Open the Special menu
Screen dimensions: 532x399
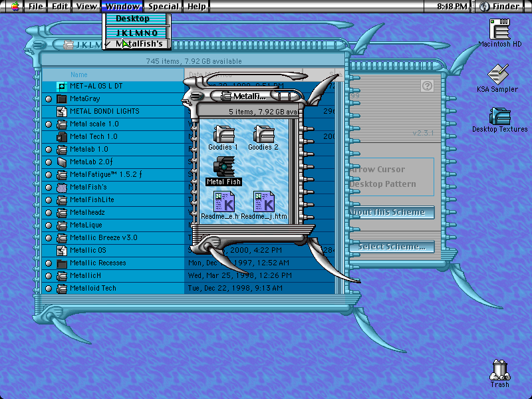pos(163,6)
